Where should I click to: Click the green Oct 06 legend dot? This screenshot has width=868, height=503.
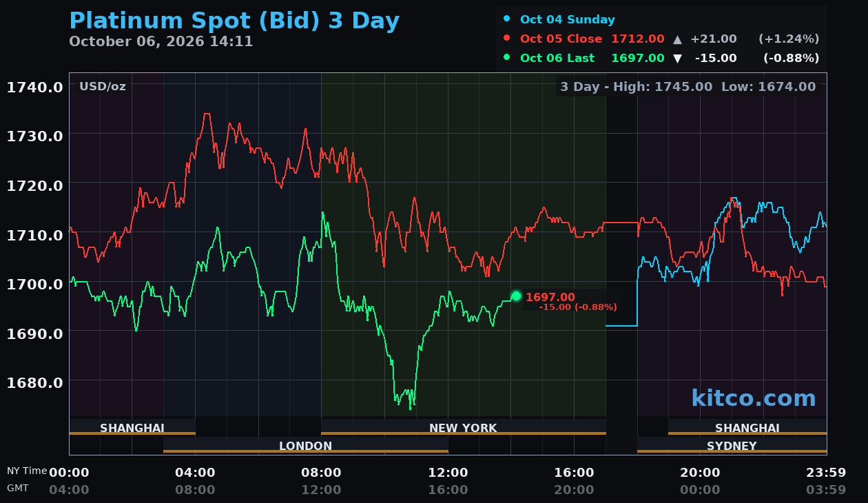tap(507, 57)
